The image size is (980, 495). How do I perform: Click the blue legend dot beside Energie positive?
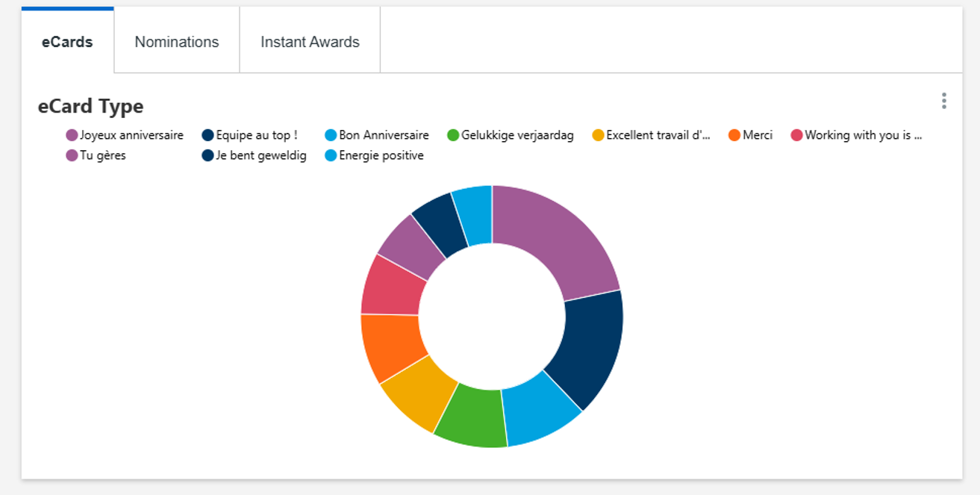[x=331, y=155]
